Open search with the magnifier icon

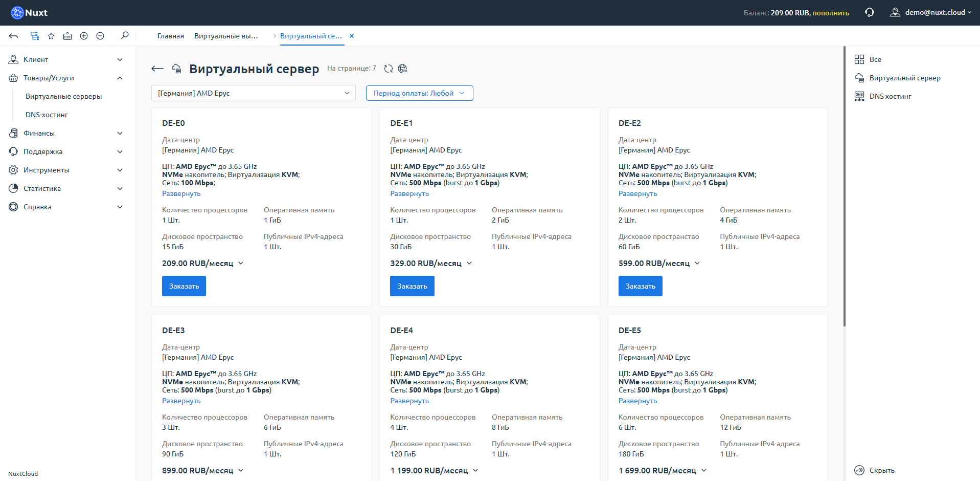124,36
